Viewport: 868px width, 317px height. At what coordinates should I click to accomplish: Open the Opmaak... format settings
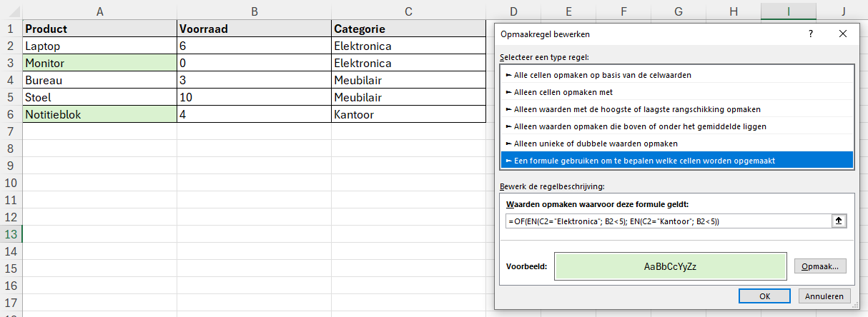pyautogui.click(x=820, y=266)
